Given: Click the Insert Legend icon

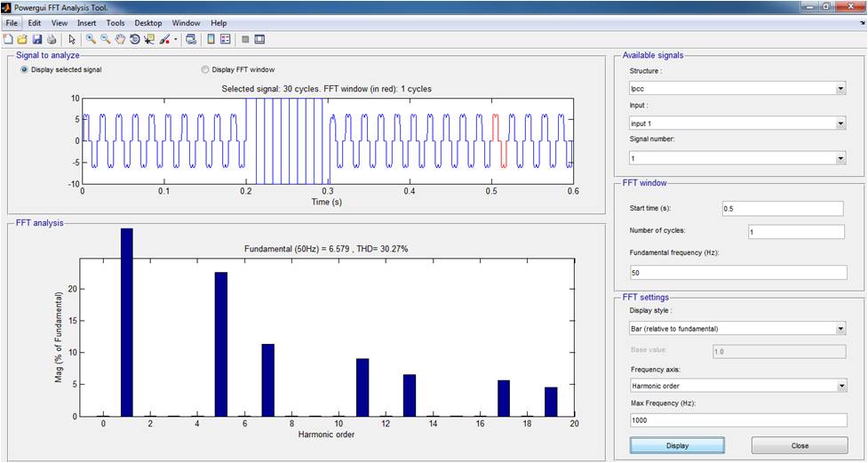Looking at the screenshot, I should [226, 39].
